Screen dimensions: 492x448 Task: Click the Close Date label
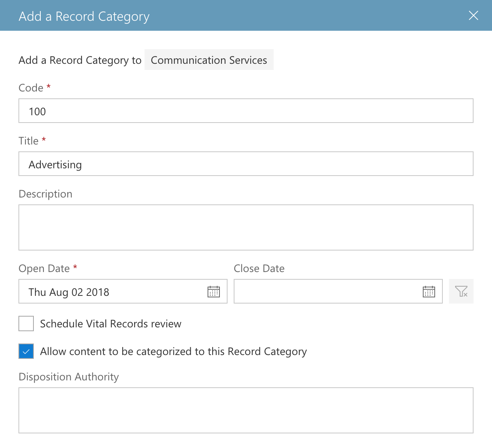(x=259, y=268)
